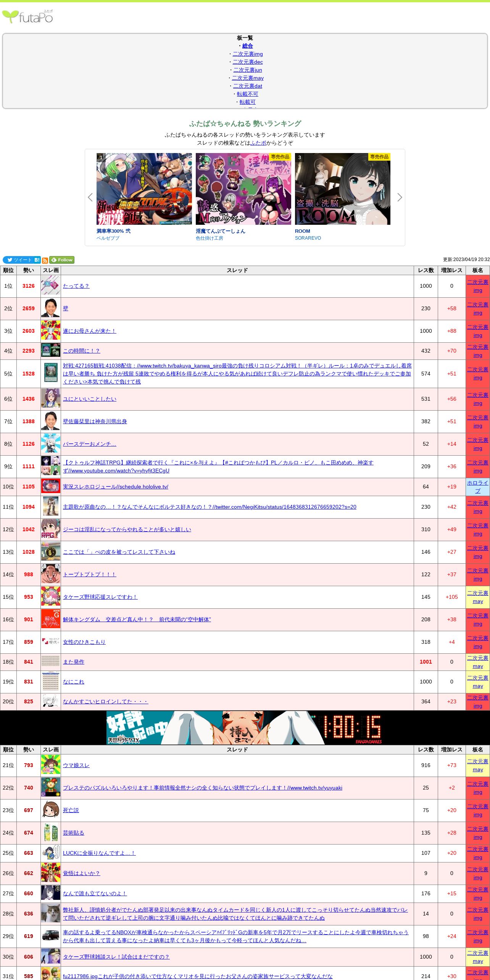490x980 pixels.
Task: Open carousel item ROOM image
Action: (x=343, y=189)
